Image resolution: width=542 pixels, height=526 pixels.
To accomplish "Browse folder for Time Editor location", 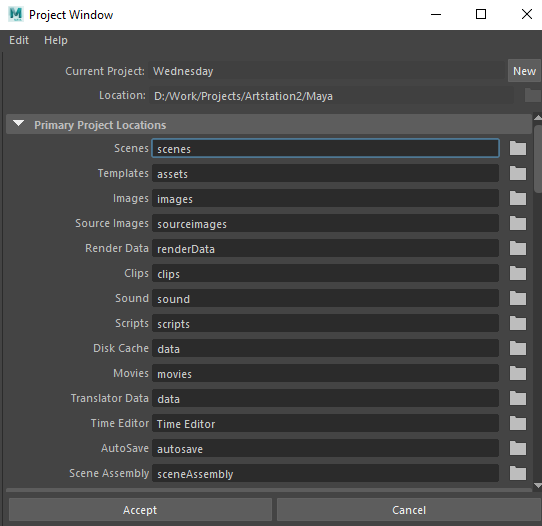I will [518, 423].
